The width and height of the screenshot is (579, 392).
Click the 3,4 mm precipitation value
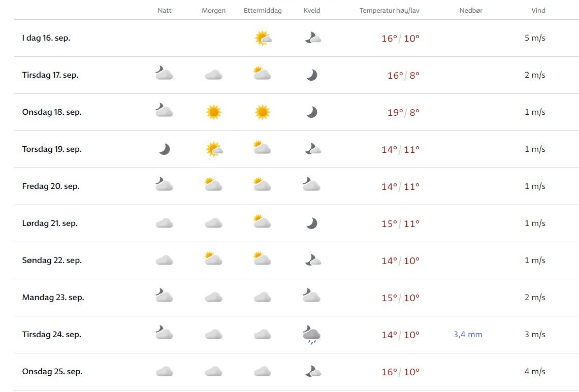(468, 335)
